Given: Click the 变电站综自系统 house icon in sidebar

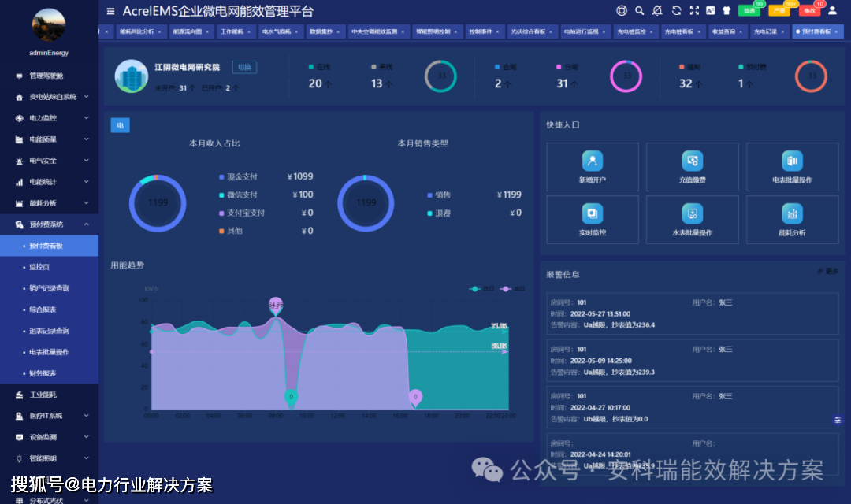Looking at the screenshot, I should [19, 97].
